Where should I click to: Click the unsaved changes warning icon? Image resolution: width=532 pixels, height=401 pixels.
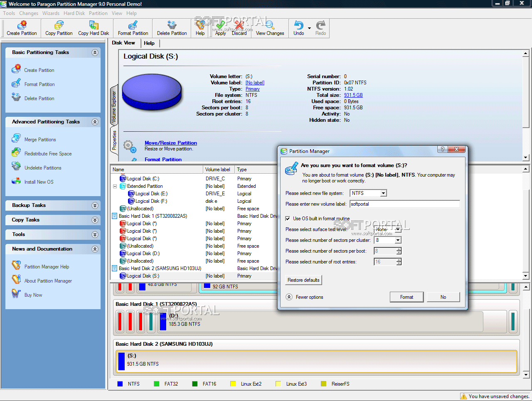(464, 396)
